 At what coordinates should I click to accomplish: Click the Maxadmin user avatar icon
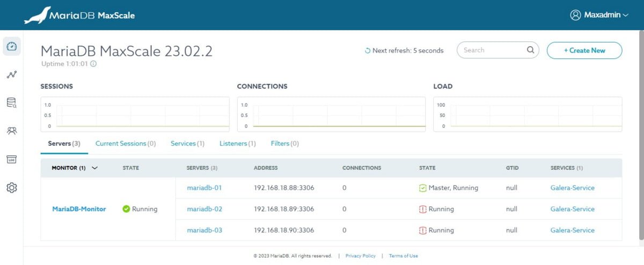(576, 15)
